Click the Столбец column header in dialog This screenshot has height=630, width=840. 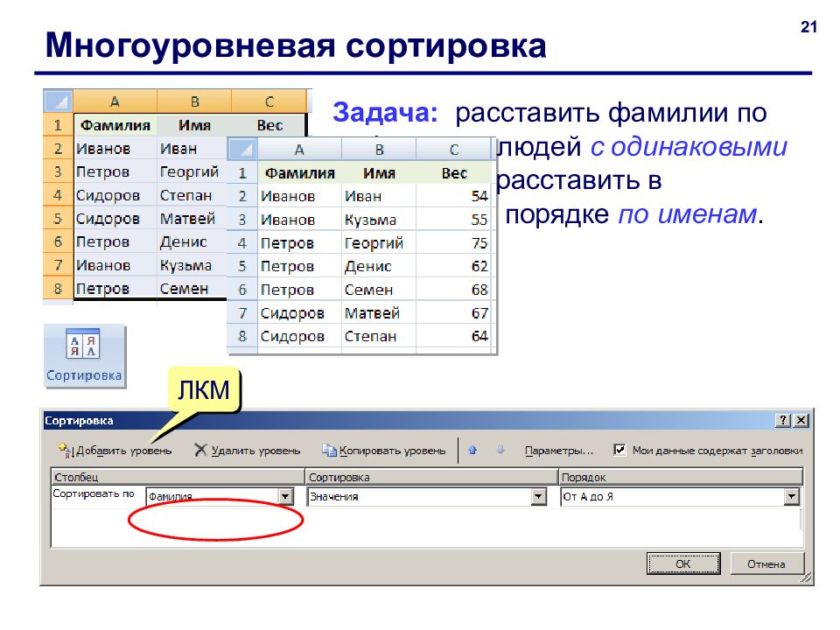[x=178, y=477]
